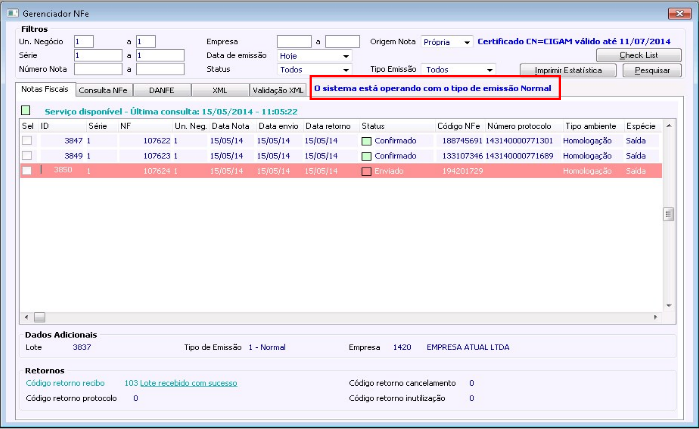Click the second Série input field
Screen dimensions: 699x429
160,56
